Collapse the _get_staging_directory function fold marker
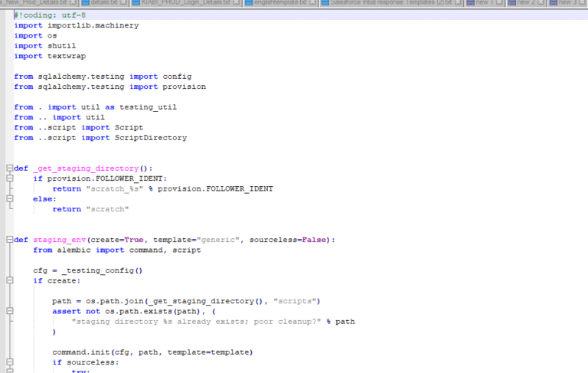Viewport: 588px width, 373px height. click(10, 168)
